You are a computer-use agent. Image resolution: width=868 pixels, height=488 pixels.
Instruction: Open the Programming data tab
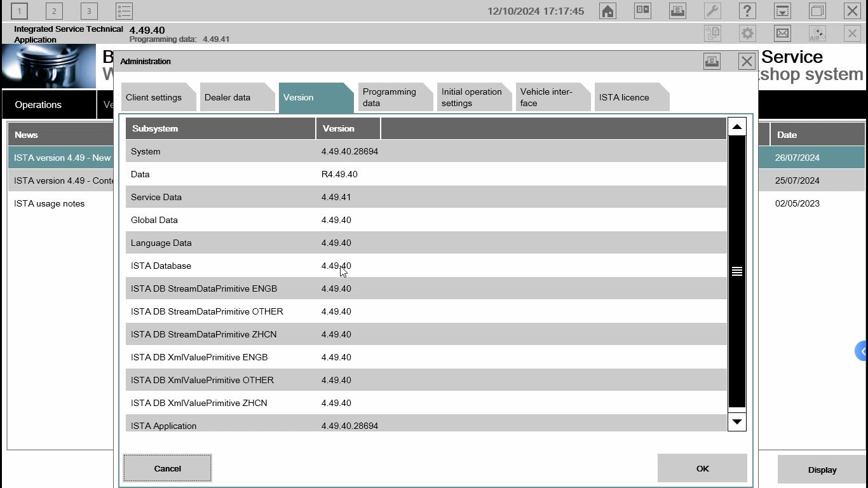[395, 97]
